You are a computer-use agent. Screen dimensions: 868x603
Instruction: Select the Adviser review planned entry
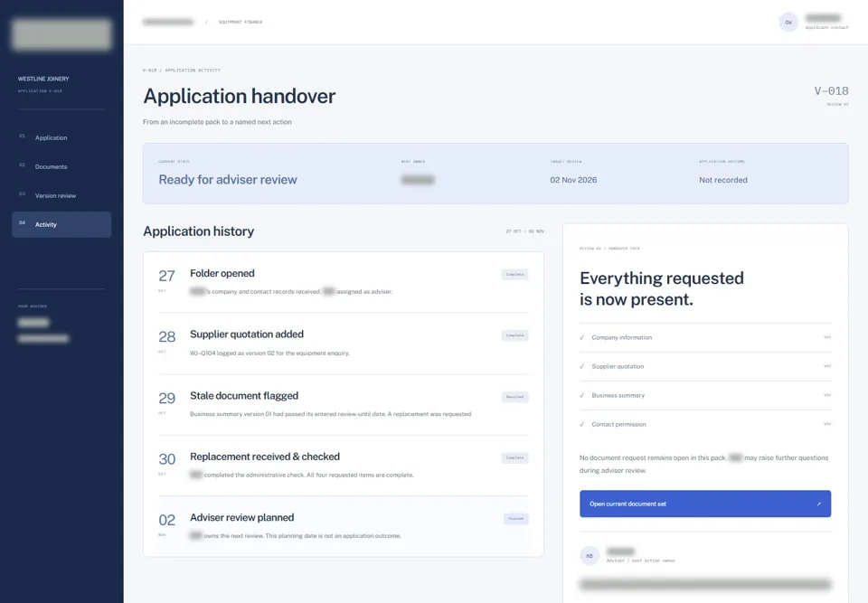[344, 526]
